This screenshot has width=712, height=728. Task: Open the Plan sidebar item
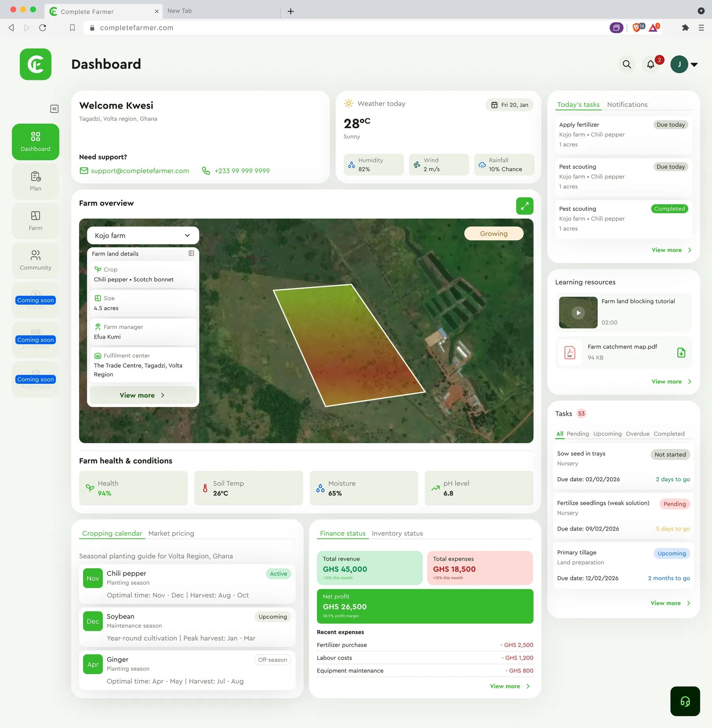(x=36, y=182)
